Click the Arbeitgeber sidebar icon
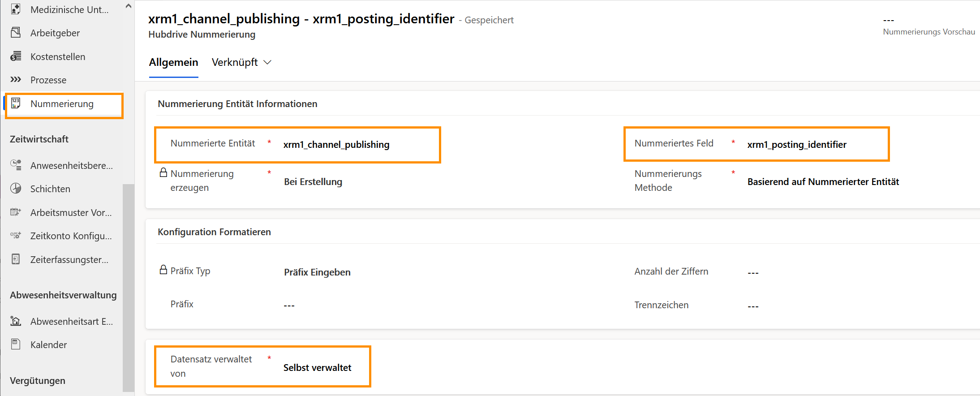The width and height of the screenshot is (980, 396). [16, 33]
